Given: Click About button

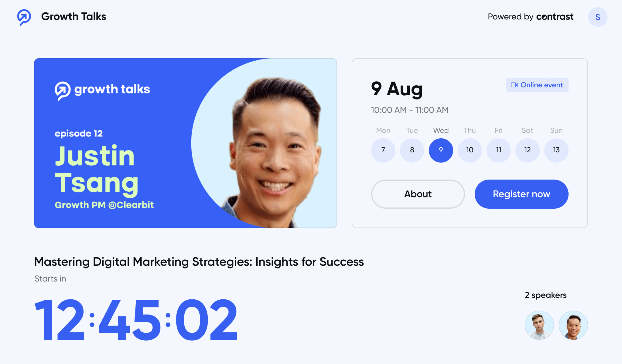Looking at the screenshot, I should tap(418, 194).
